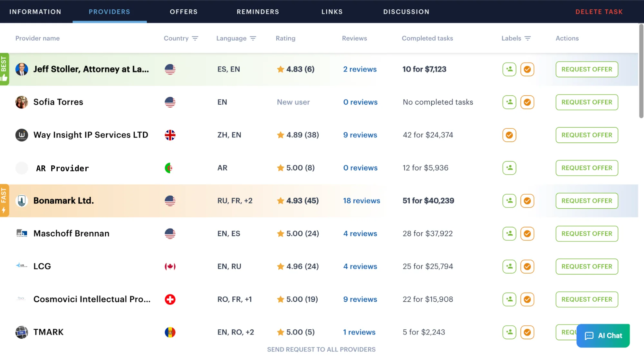Open the Labels filter dropdown
Image resolution: width=644 pixels, height=358 pixels.
(x=527, y=38)
